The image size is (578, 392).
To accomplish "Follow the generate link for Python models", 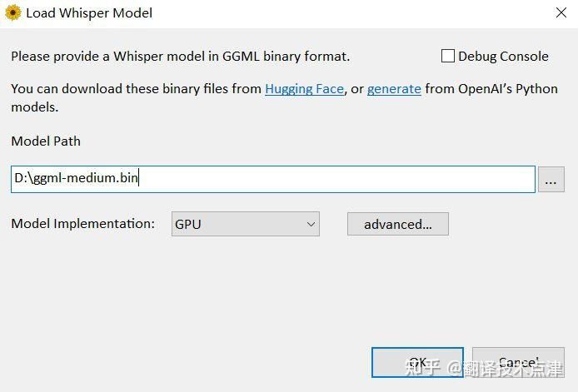I will 394,89.
